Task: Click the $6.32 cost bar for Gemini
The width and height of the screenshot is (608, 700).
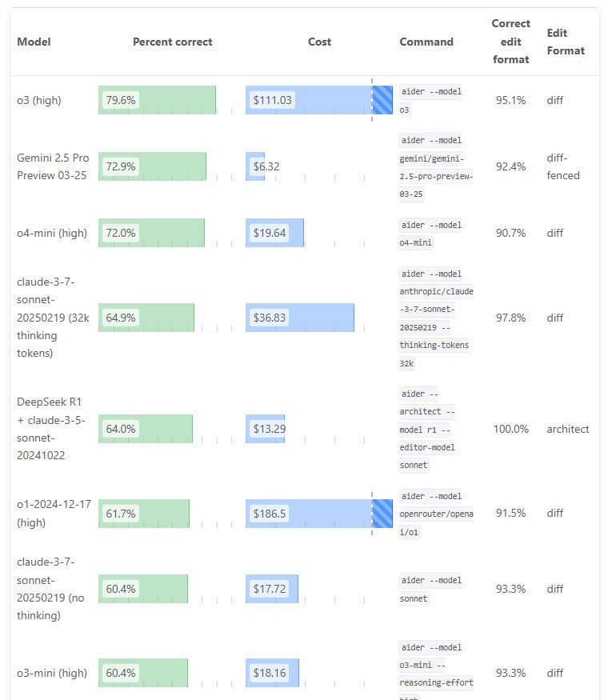Action: click(x=255, y=166)
